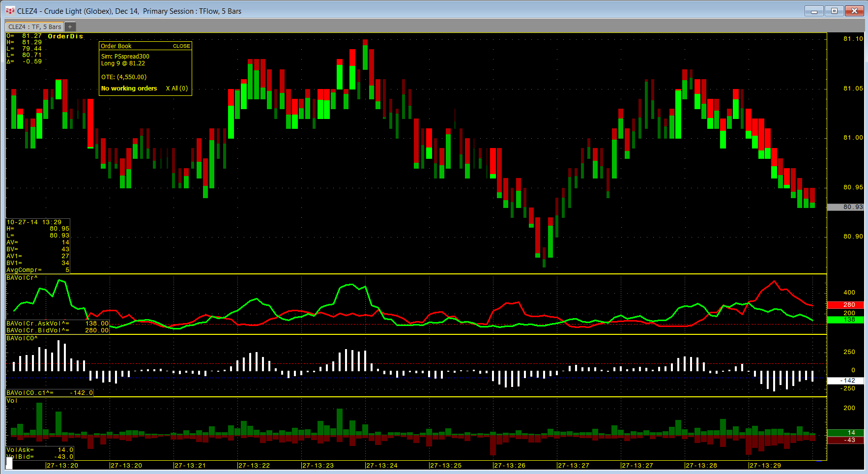The image size is (868, 474).
Task: Click the 27-13:24 time axis label
Action: point(382,466)
